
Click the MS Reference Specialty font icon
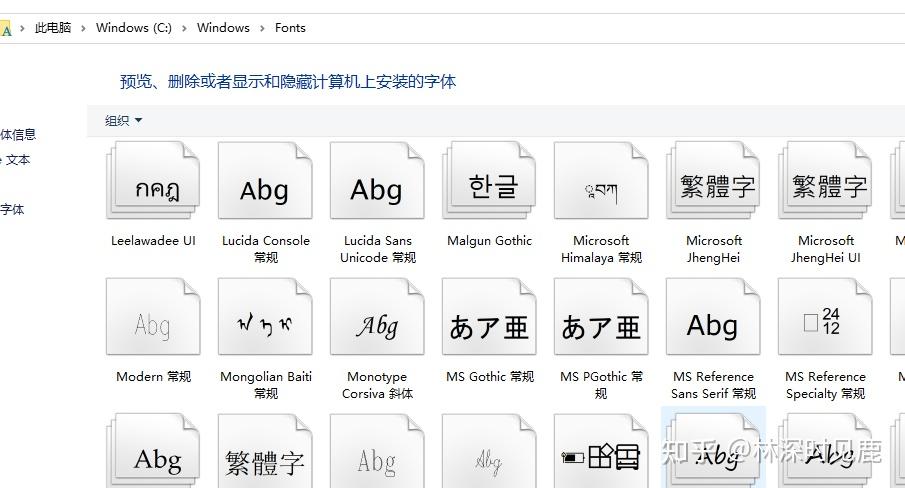[x=825, y=320]
